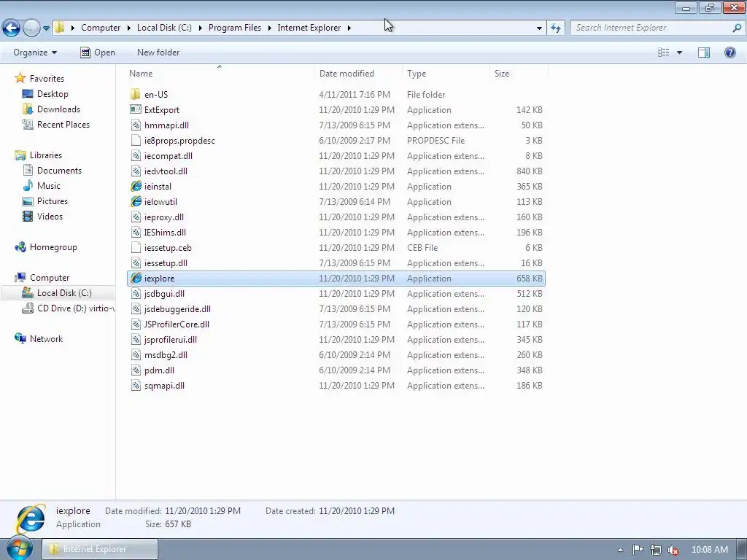Expand arrow after Computer breadcrumb
Viewport: 747px width, 560px height.
click(x=128, y=28)
